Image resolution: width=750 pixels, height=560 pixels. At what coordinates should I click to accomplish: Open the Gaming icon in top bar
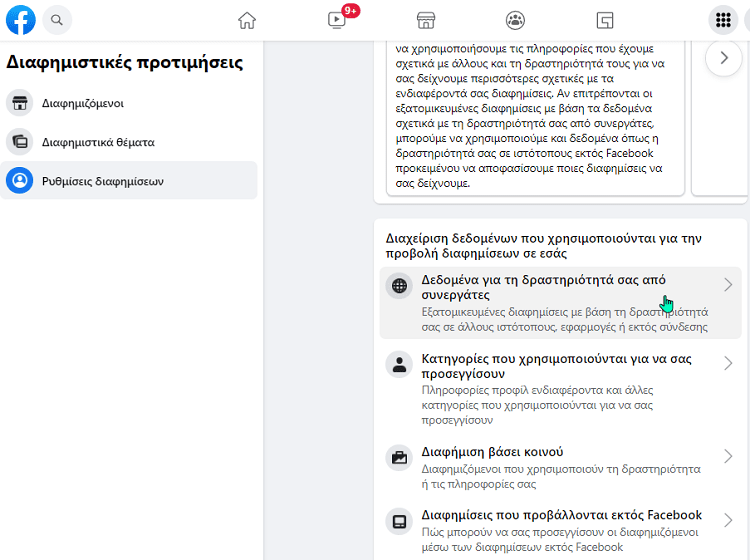(605, 21)
